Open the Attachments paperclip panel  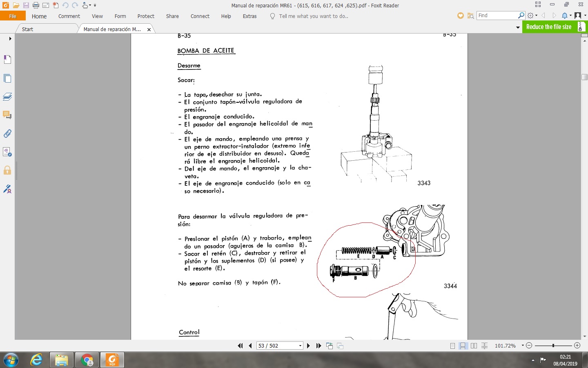click(x=7, y=134)
